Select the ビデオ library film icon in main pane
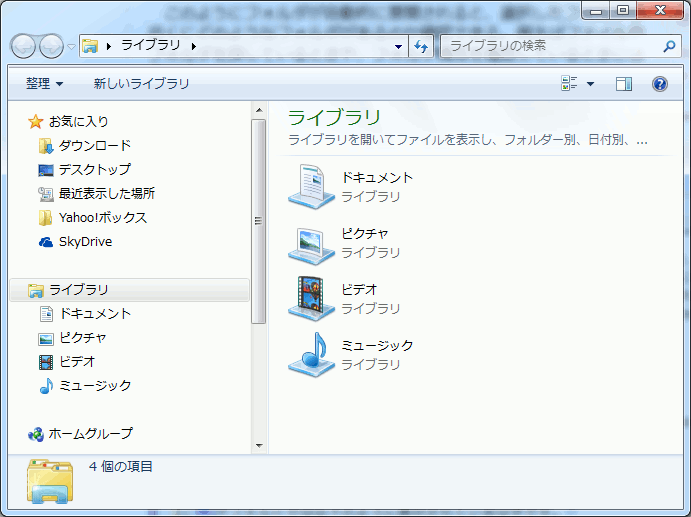Image resolution: width=691 pixels, height=517 pixels. click(x=311, y=297)
